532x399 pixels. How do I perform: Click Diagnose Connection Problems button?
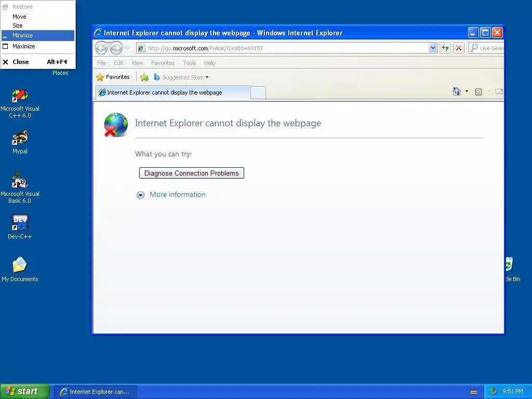(x=192, y=173)
